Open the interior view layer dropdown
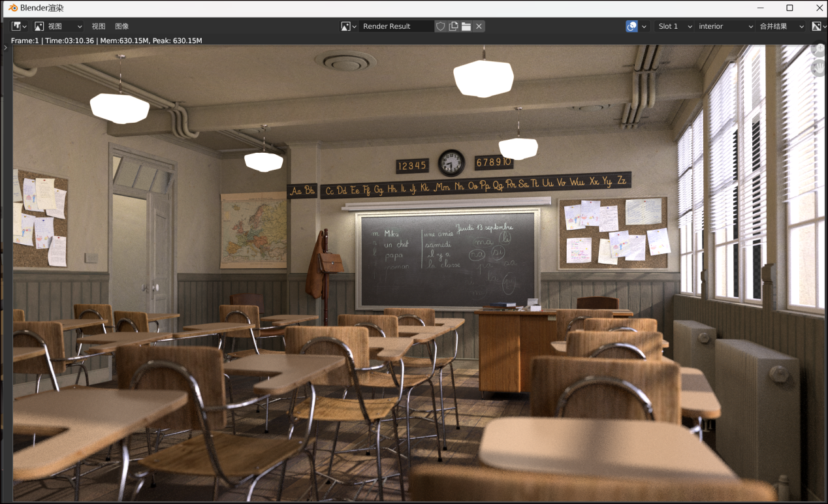 [725, 26]
